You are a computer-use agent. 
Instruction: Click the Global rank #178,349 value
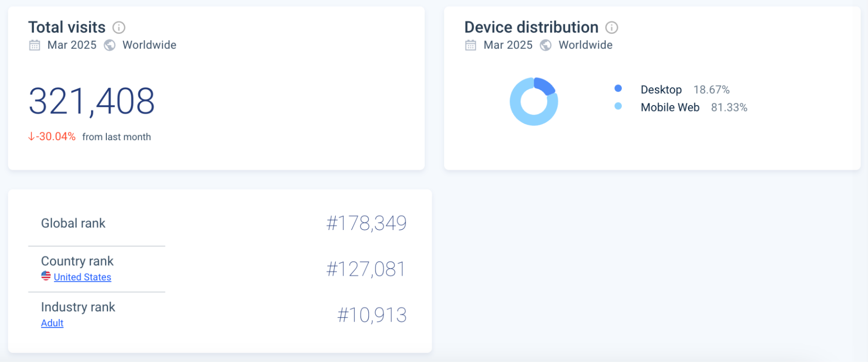tap(366, 223)
